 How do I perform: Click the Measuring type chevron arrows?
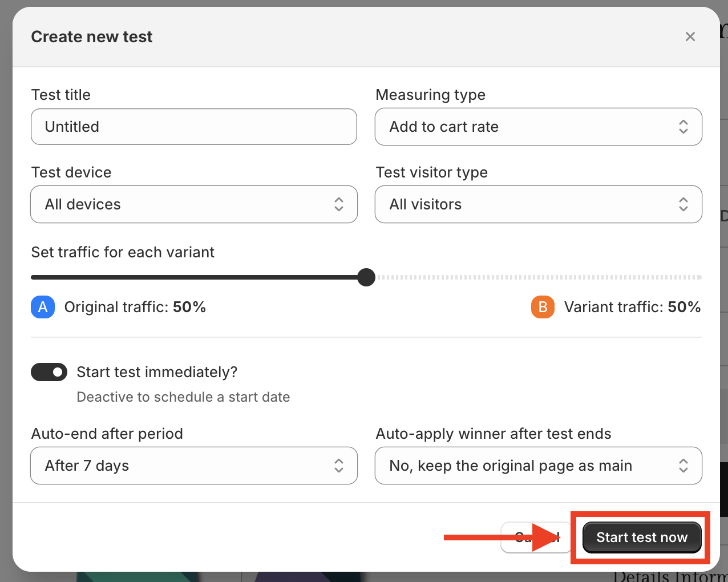tap(683, 127)
